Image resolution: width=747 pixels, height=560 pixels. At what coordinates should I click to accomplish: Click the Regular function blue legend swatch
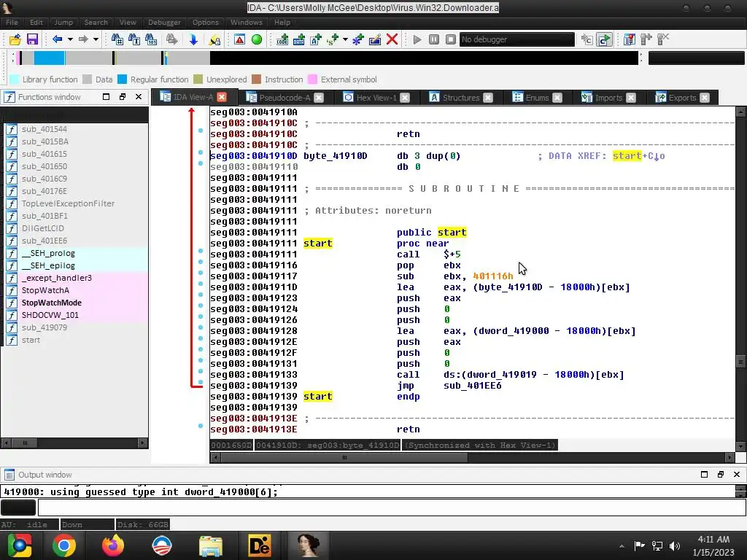coord(122,79)
